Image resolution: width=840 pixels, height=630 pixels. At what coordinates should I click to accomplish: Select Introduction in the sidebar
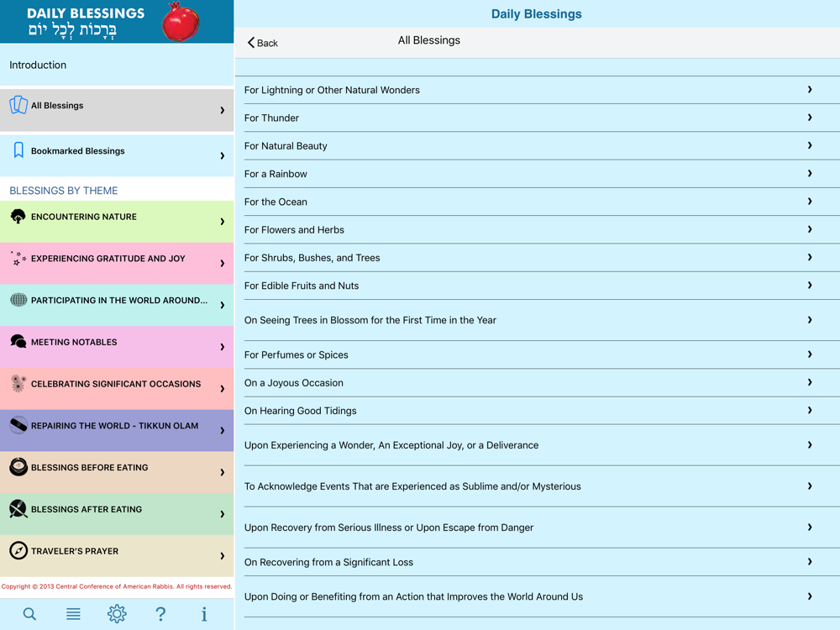click(117, 65)
